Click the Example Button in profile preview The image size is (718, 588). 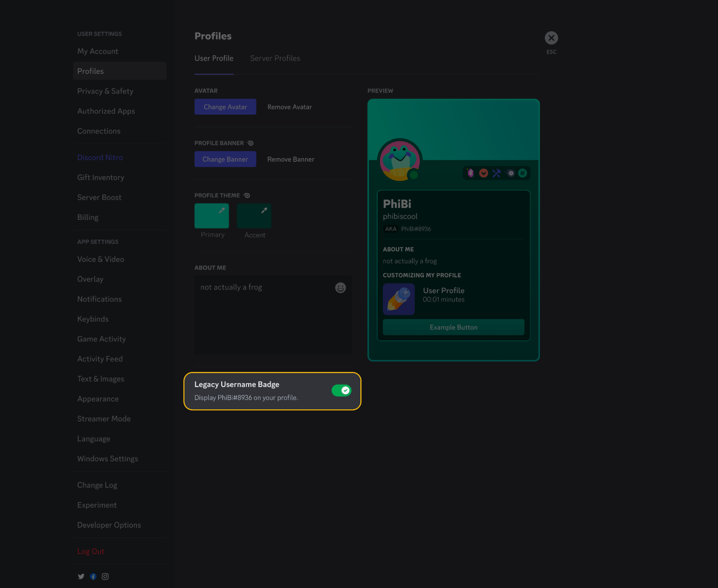coord(453,327)
